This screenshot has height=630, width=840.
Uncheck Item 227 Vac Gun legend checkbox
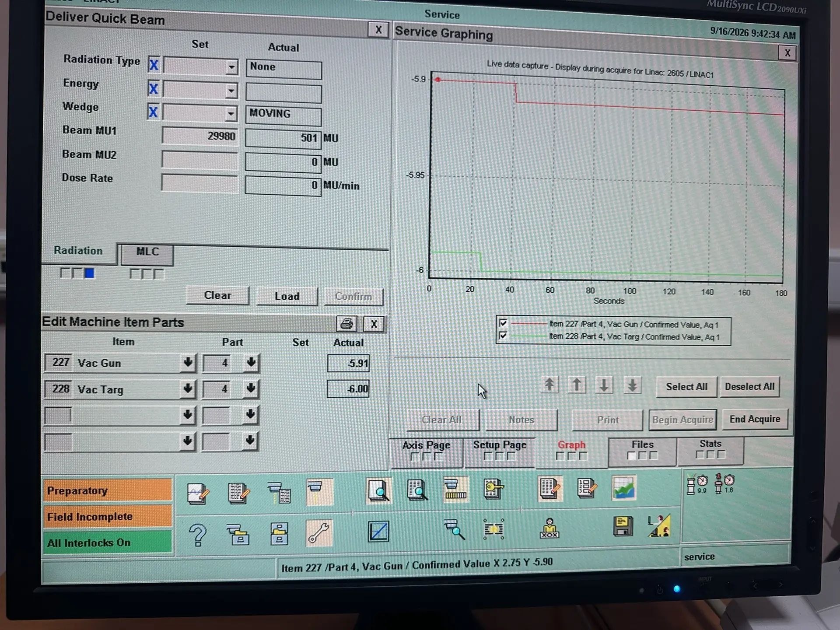503,323
